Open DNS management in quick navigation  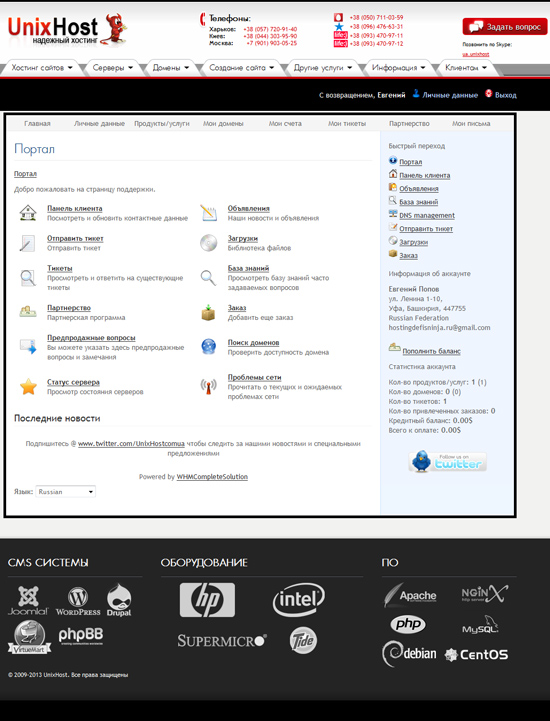[427, 216]
